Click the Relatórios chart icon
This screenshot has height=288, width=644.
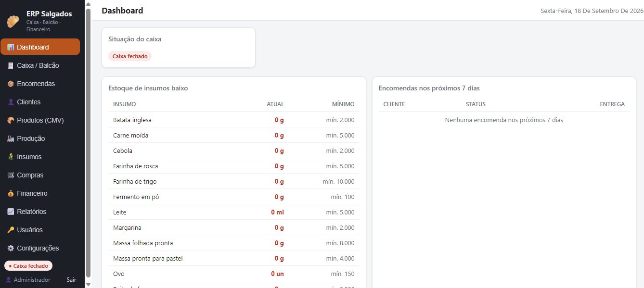pos(11,212)
